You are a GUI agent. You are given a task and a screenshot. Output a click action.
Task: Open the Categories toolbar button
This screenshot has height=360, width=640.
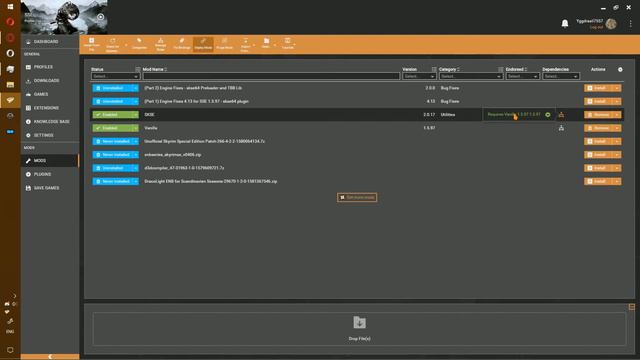pyautogui.click(x=139, y=44)
